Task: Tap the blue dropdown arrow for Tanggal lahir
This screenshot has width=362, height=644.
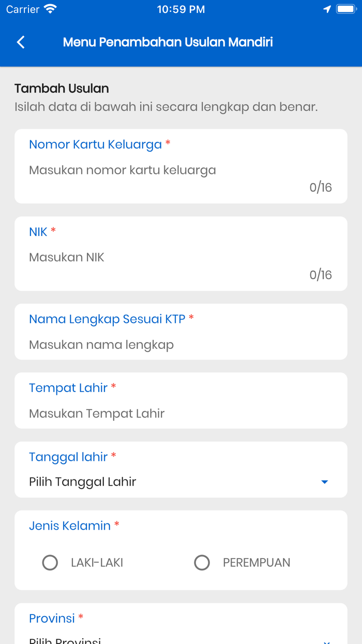Action: [324, 481]
